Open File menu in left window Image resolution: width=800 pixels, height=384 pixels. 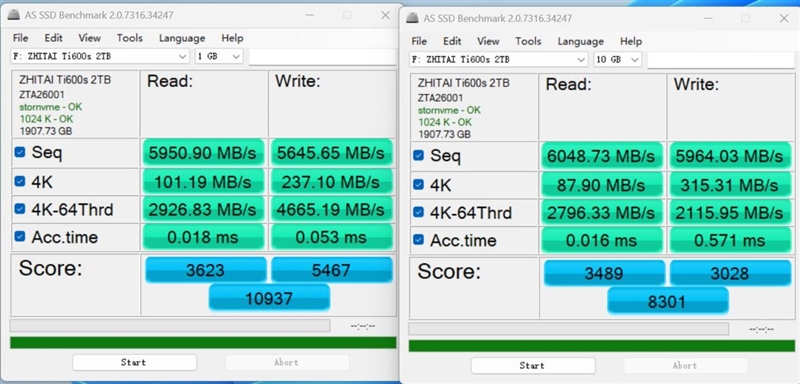click(x=20, y=38)
